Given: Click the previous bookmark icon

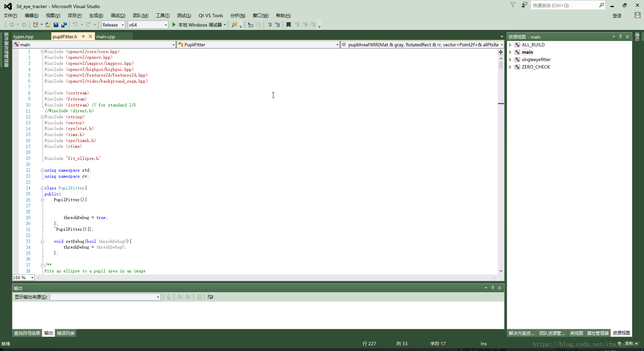Looking at the screenshot, I should [297, 25].
